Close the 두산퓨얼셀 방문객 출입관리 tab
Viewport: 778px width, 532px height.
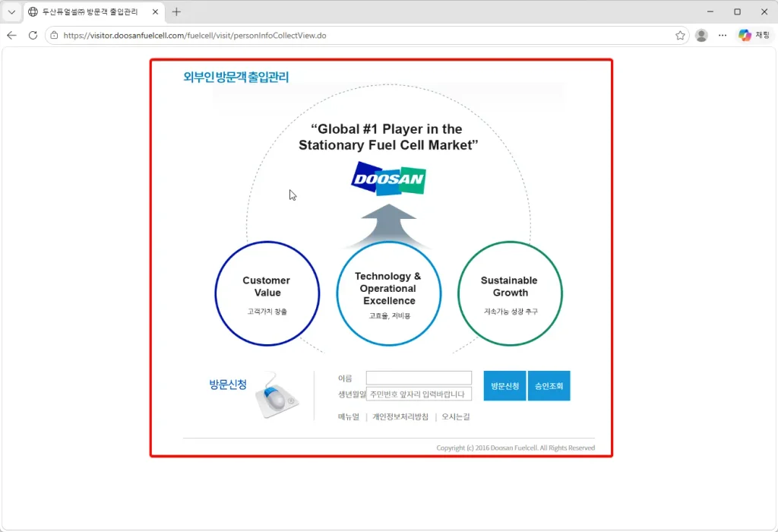(155, 12)
